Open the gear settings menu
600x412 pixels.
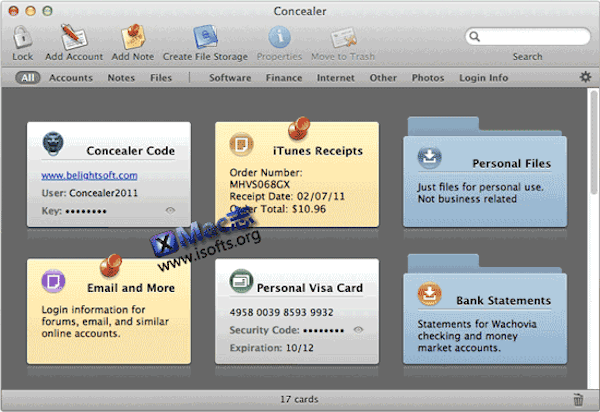585,77
